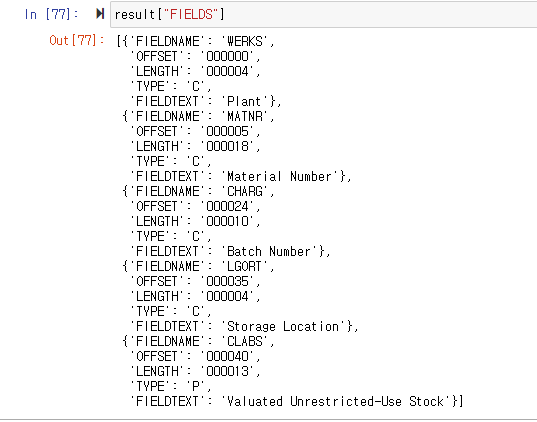Click the 'Valuated Unrestricted-Use Stock' field text line
Screen dimensions: 537x422
click(297, 402)
